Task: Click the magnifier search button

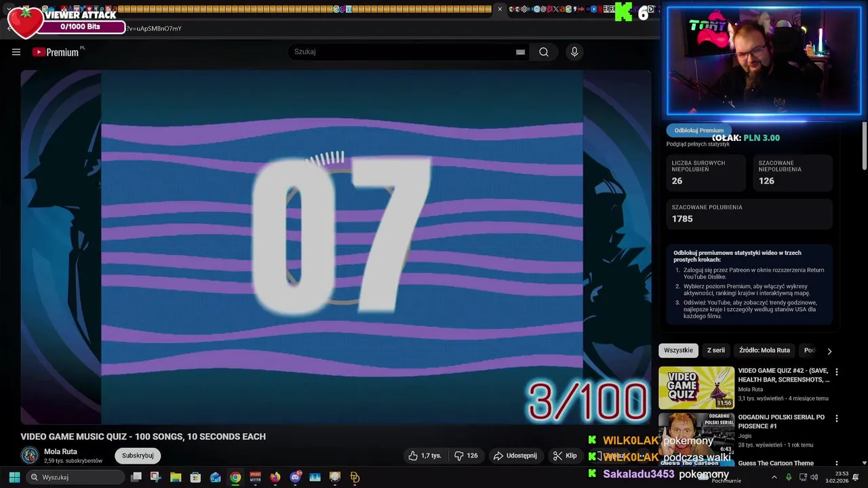Action: click(544, 52)
